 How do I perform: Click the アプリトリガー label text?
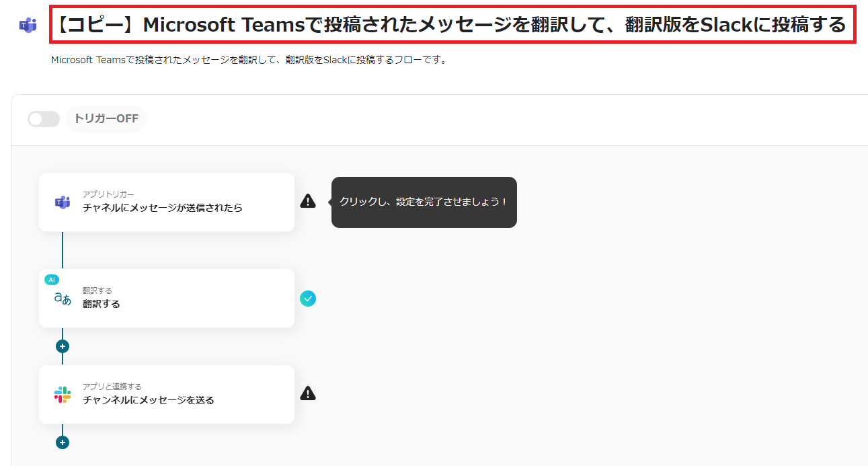click(108, 194)
